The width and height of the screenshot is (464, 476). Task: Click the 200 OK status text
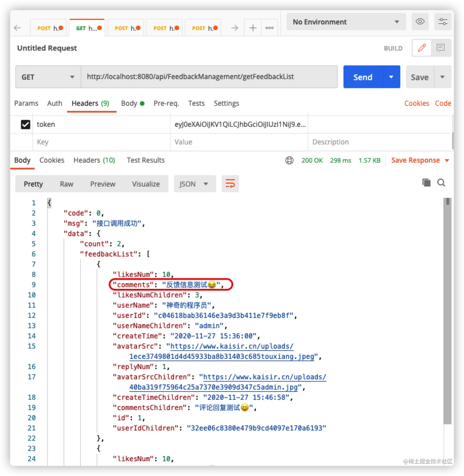click(312, 160)
